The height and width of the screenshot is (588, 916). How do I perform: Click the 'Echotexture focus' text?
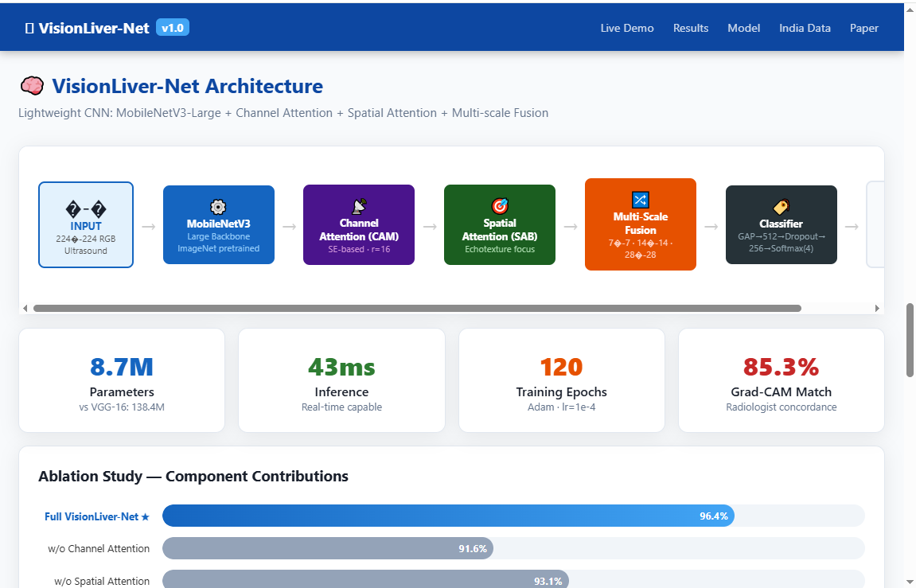[500, 249]
